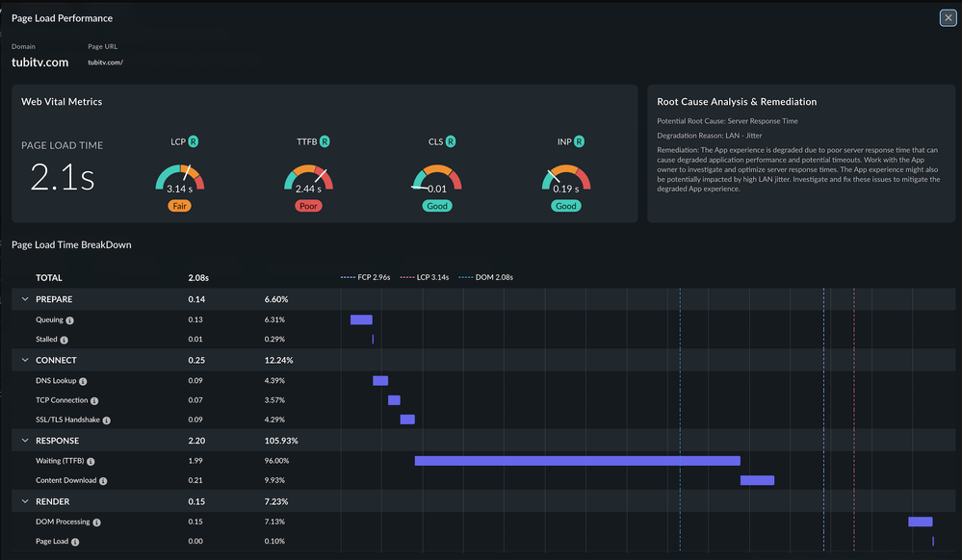
Task: Click the LCP 3.14s legend entry
Action: pyautogui.click(x=425, y=277)
